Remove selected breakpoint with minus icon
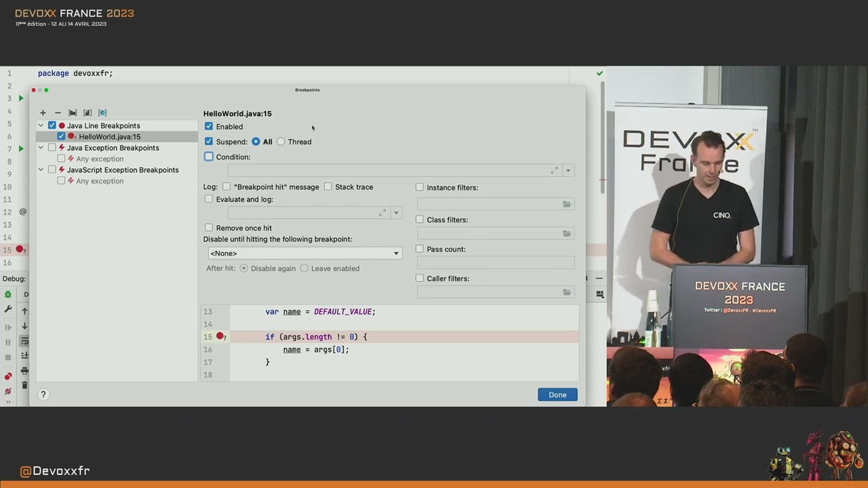Image resolution: width=868 pixels, height=488 pixels. coord(58,113)
